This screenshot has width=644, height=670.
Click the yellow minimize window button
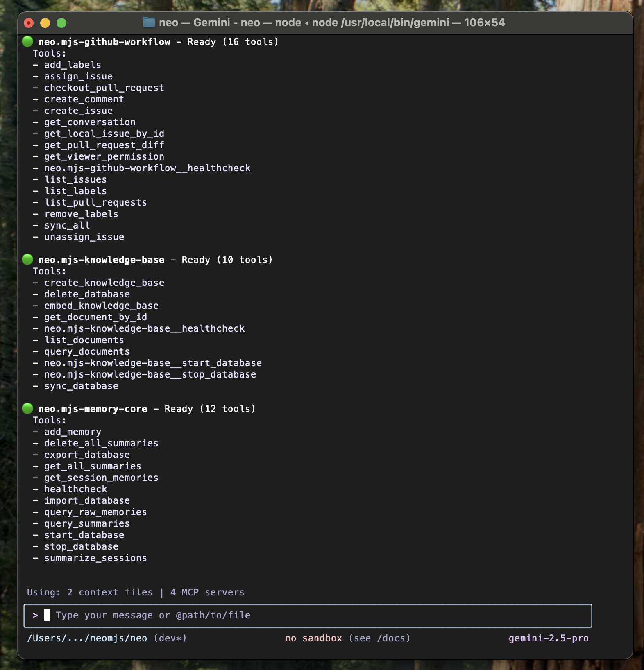(x=45, y=23)
